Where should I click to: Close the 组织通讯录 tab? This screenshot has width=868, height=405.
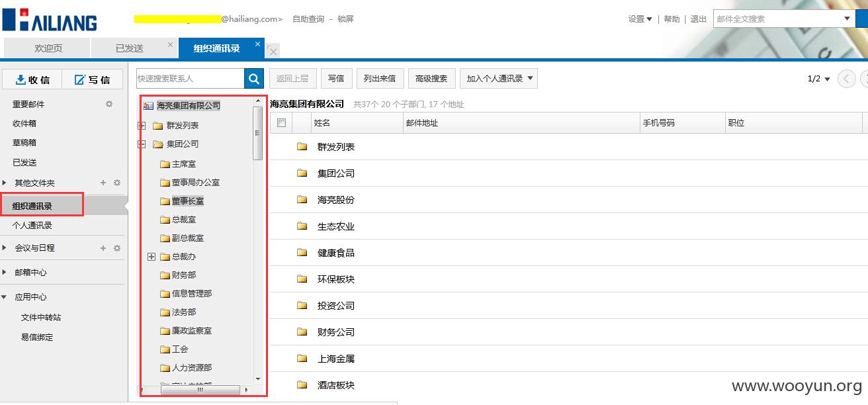pos(257,44)
